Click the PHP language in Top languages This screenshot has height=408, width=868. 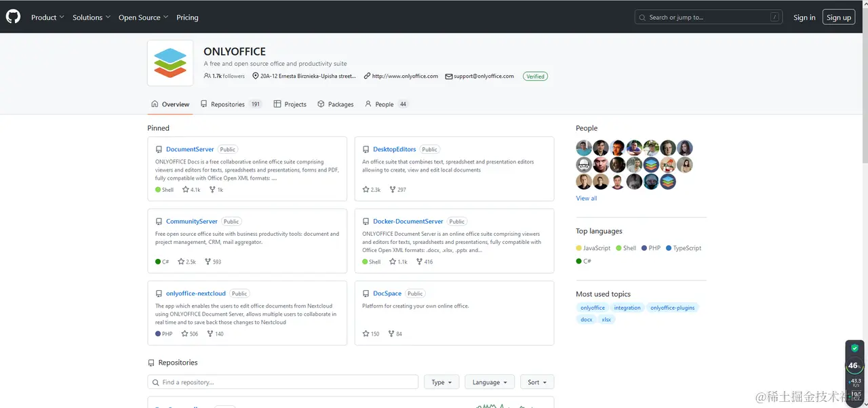pyautogui.click(x=650, y=248)
